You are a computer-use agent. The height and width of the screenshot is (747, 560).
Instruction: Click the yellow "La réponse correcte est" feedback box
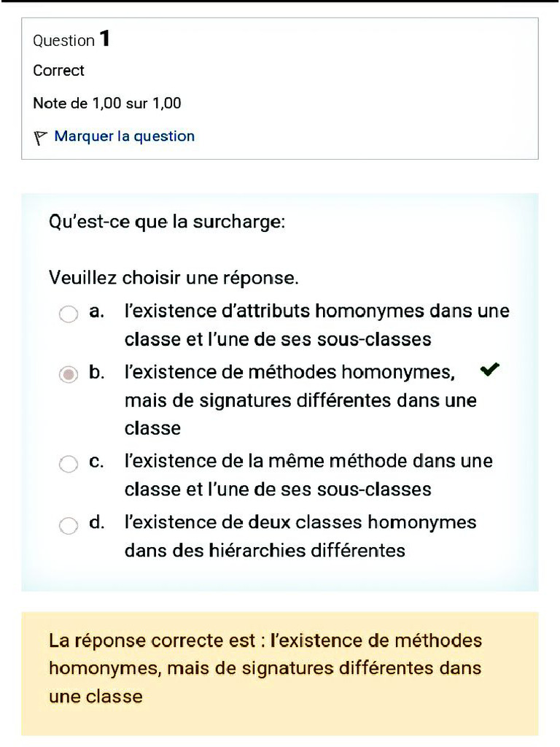(280, 668)
